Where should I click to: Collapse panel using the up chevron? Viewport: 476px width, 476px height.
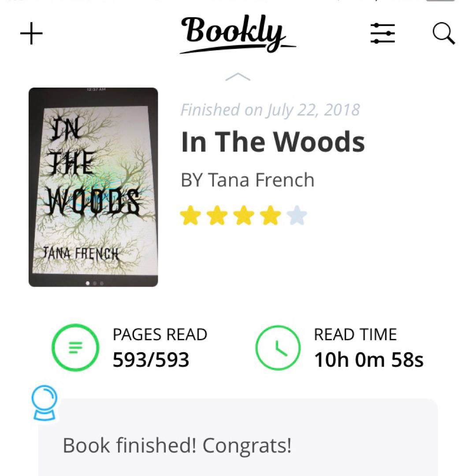(x=238, y=78)
